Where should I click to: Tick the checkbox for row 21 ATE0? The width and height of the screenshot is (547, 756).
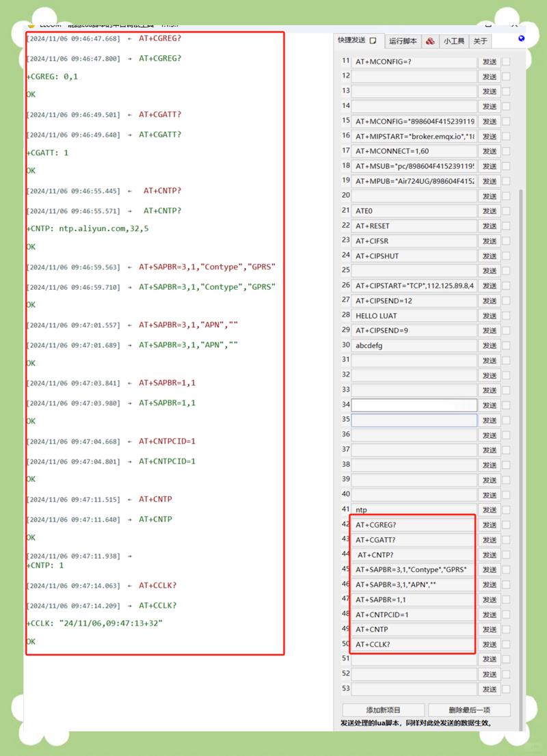click(506, 211)
